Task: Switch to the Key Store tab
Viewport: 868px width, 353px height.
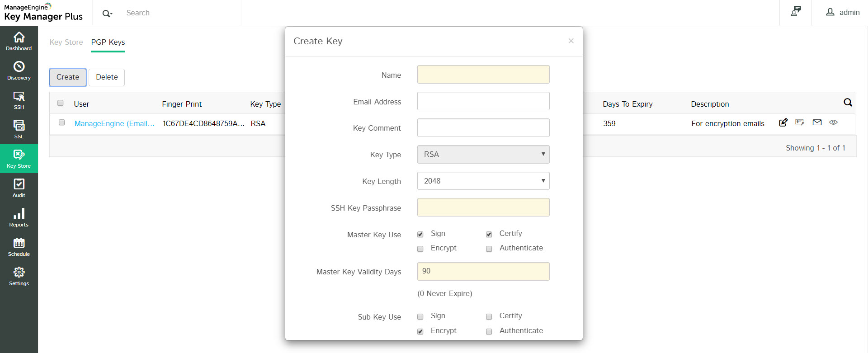Action: coord(66,42)
